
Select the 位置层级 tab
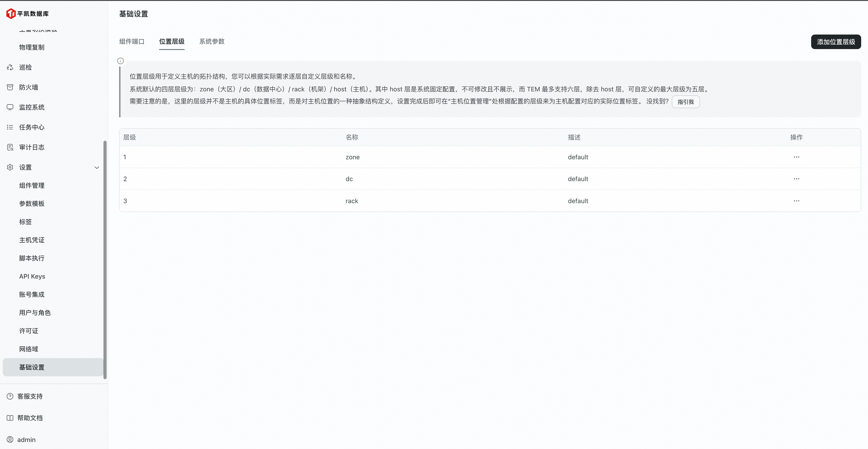click(172, 41)
